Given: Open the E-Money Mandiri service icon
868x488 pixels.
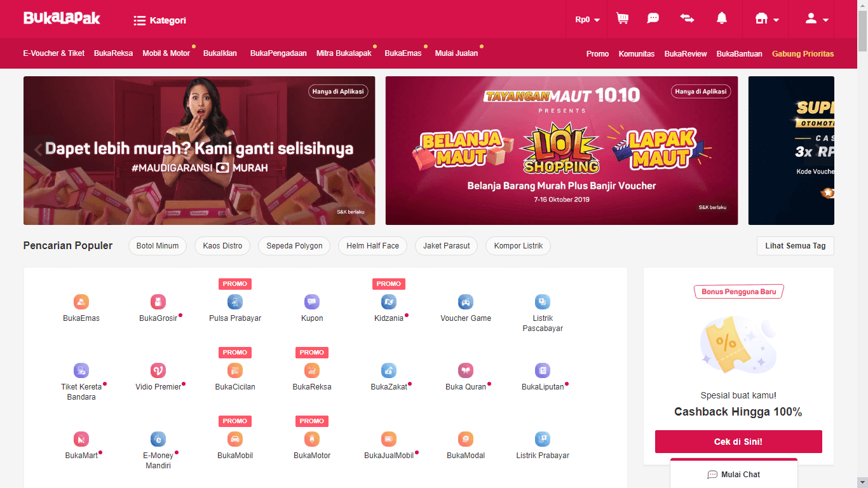Looking at the screenshot, I should [x=158, y=439].
